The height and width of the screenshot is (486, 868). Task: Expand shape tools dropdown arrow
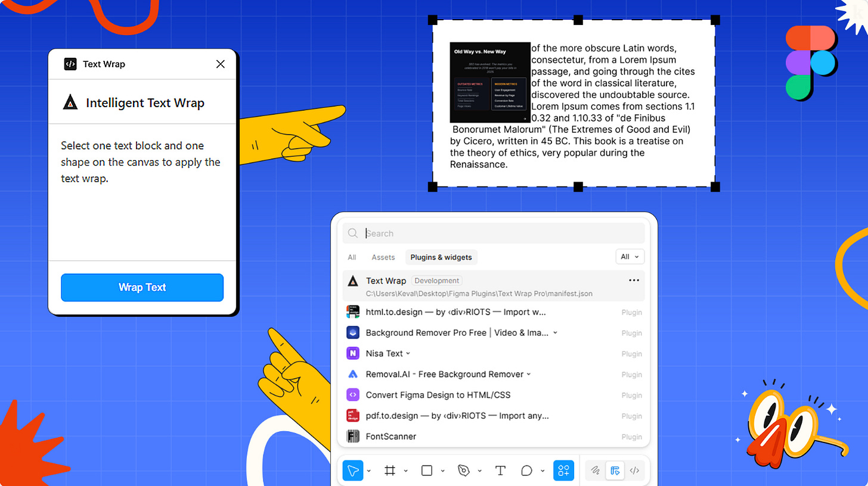[443, 471]
